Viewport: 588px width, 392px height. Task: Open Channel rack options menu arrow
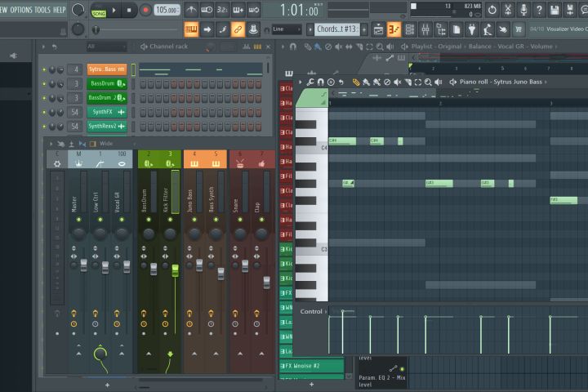point(43,47)
